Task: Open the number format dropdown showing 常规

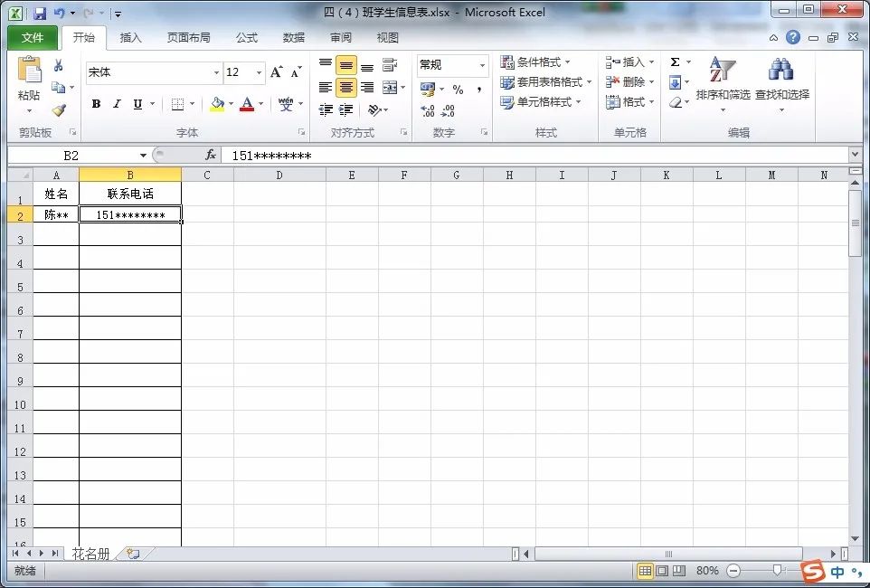Action: point(480,65)
